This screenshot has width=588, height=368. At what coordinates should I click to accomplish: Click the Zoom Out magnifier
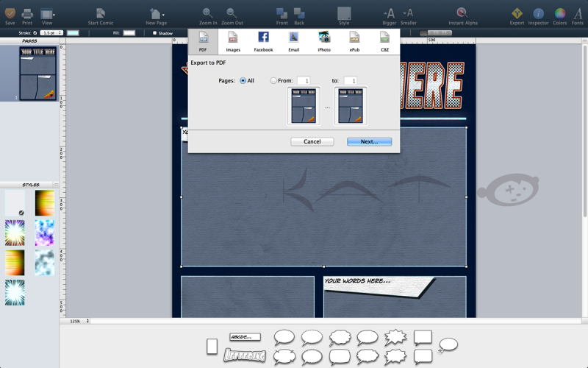tap(232, 13)
